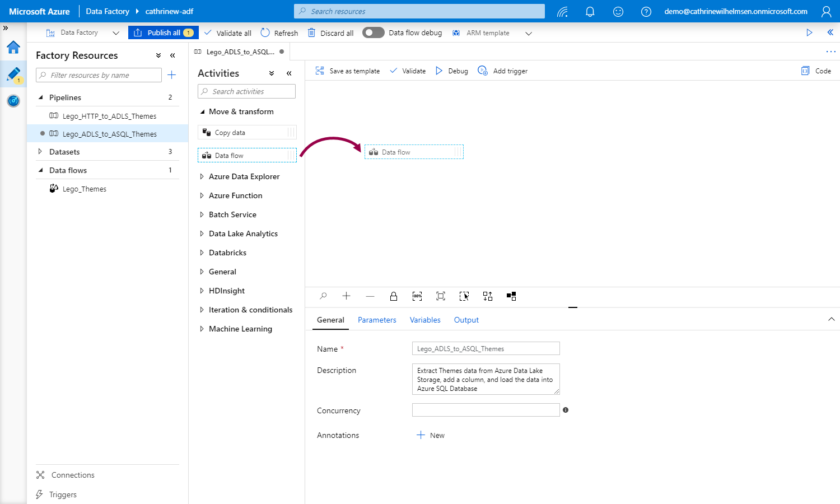The width and height of the screenshot is (840, 504).
Task: Open the Monitor gauge icon in sidebar
Action: (x=13, y=101)
